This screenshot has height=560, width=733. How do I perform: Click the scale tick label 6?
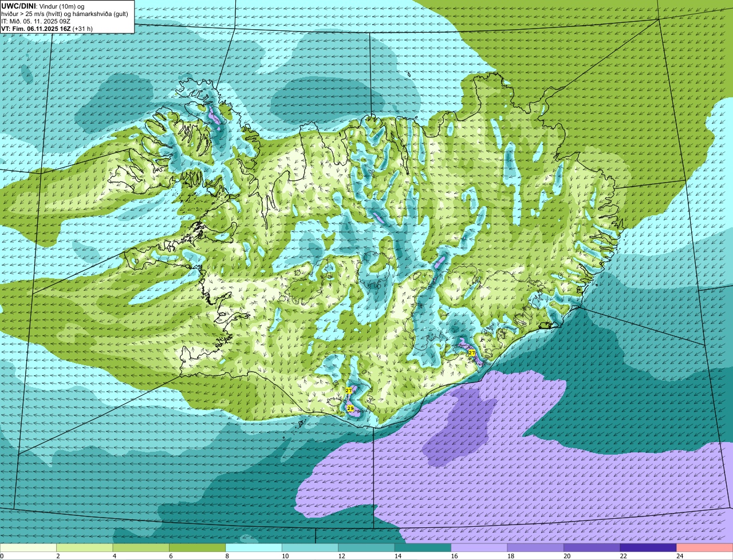point(171,556)
